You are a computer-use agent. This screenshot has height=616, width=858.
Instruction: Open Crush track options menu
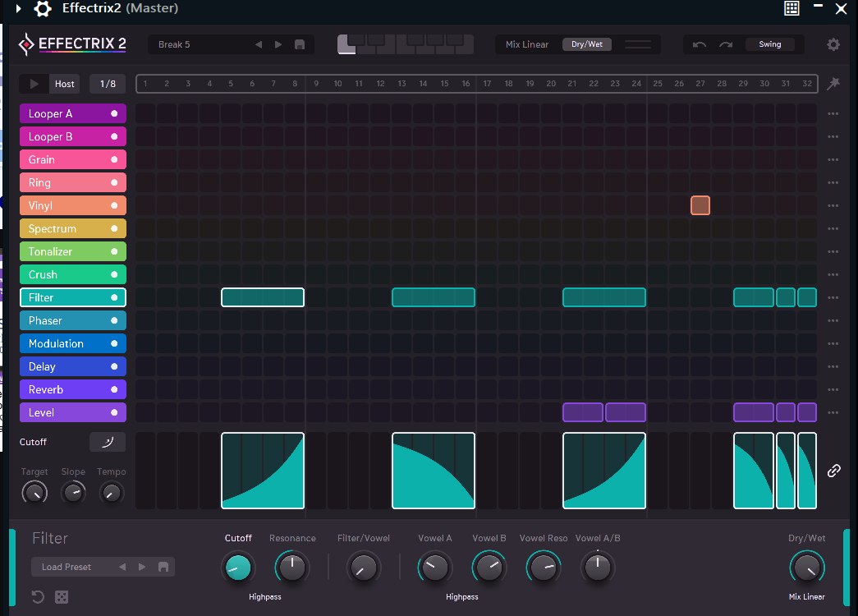pyautogui.click(x=833, y=275)
